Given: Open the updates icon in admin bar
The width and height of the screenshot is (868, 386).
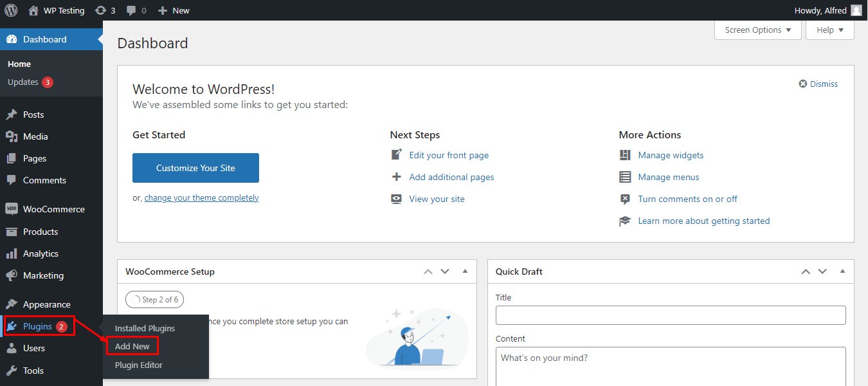Looking at the screenshot, I should (100, 10).
